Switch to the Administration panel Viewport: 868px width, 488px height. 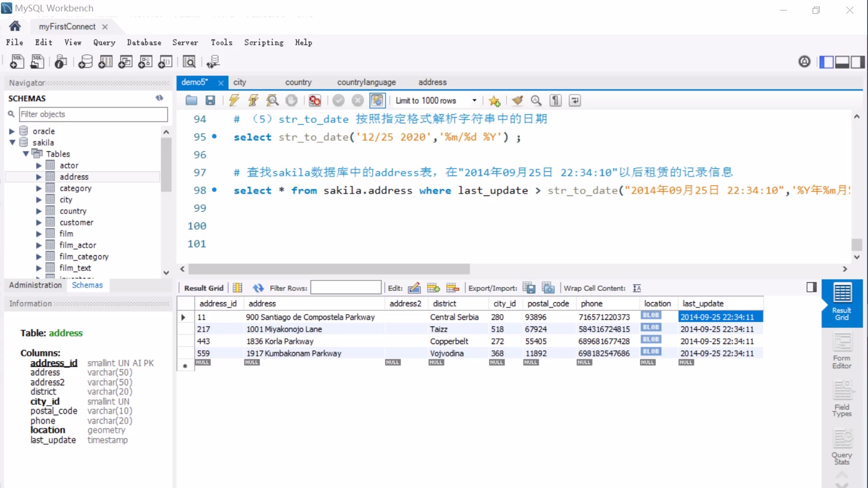[35, 285]
